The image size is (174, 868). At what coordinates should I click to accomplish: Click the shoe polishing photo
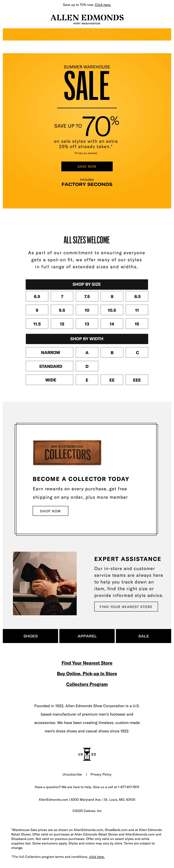[45, 583]
